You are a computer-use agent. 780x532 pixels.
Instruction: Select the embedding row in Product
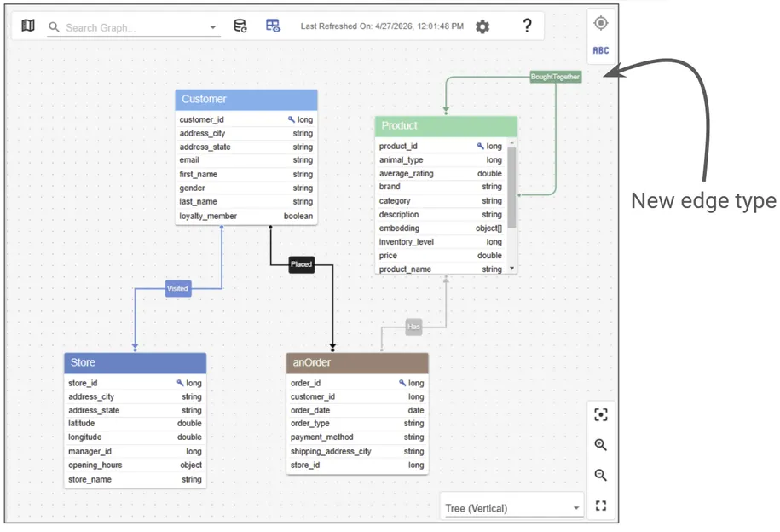(441, 228)
